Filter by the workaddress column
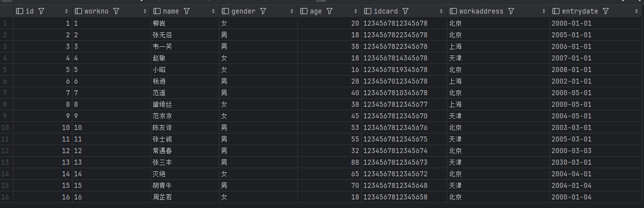Screen dimensions: 644x208 pos(511,11)
